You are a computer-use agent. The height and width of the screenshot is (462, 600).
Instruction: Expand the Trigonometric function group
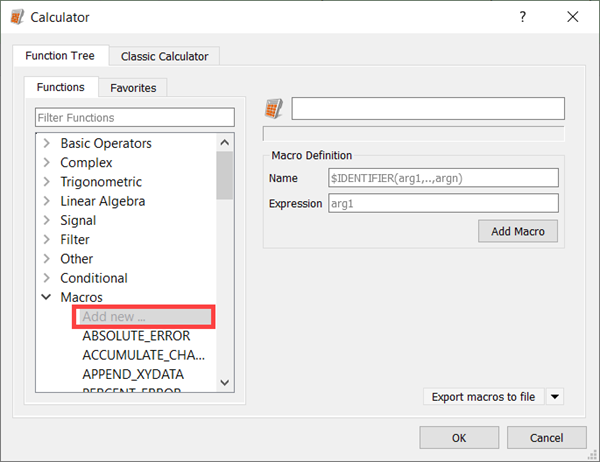click(x=46, y=182)
